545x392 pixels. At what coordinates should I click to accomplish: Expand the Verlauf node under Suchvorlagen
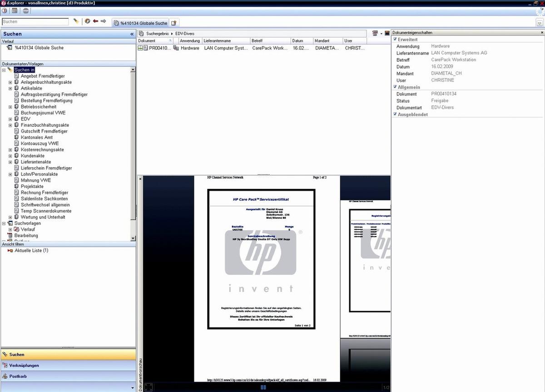(x=10, y=229)
